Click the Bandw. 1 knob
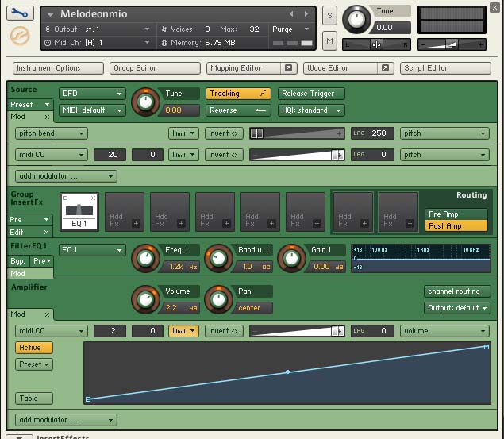Image resolution: width=504 pixels, height=439 pixels. click(x=218, y=258)
